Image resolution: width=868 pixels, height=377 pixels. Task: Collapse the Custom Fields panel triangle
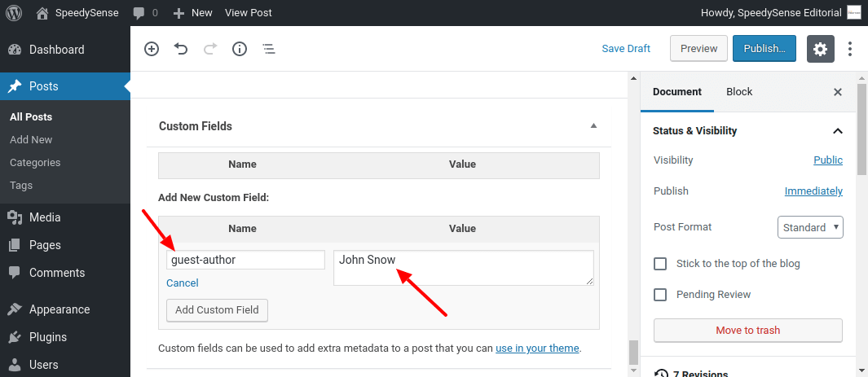(x=593, y=126)
